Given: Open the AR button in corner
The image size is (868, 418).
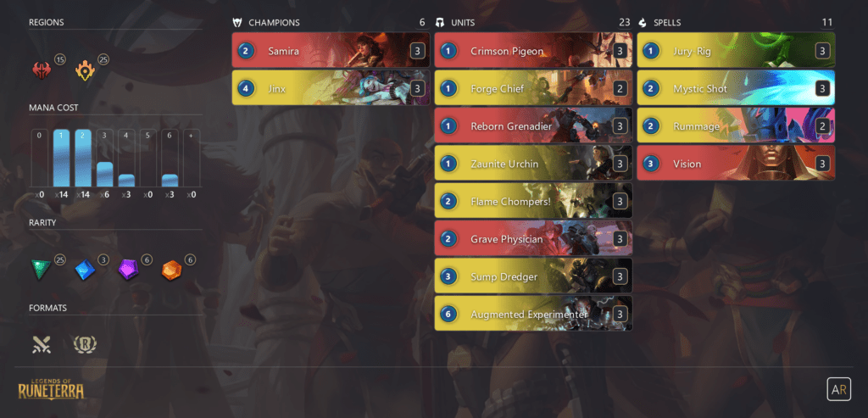Looking at the screenshot, I should click(x=838, y=389).
